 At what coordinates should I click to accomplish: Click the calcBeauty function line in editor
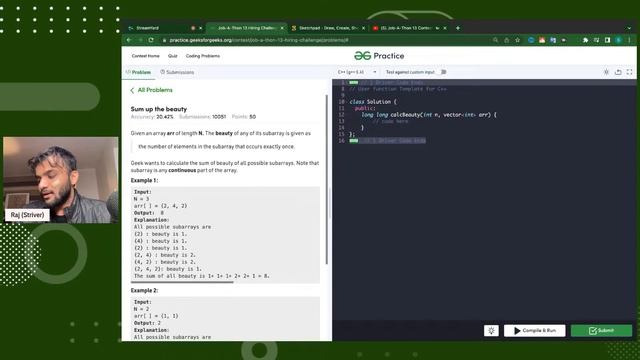429,115
